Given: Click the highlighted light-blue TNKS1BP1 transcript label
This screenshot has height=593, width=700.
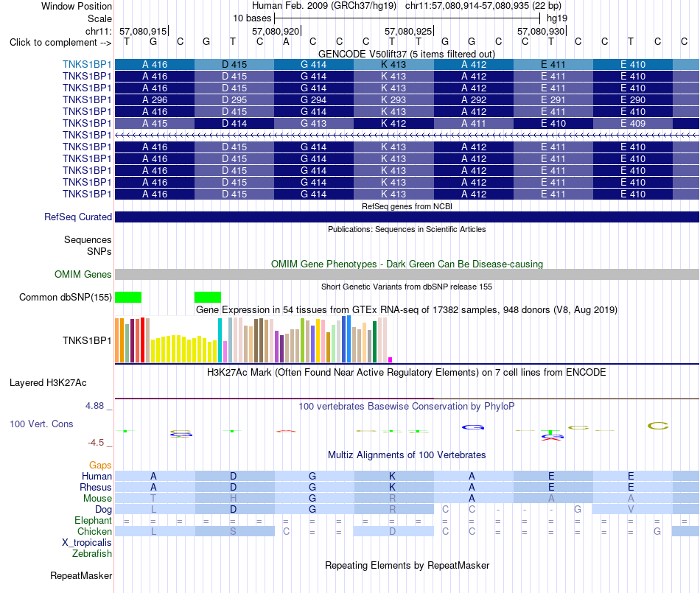Looking at the screenshot, I should point(87,64).
